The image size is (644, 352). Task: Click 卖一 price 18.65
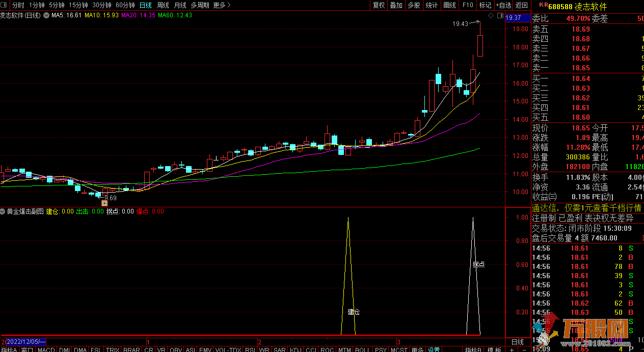point(581,68)
